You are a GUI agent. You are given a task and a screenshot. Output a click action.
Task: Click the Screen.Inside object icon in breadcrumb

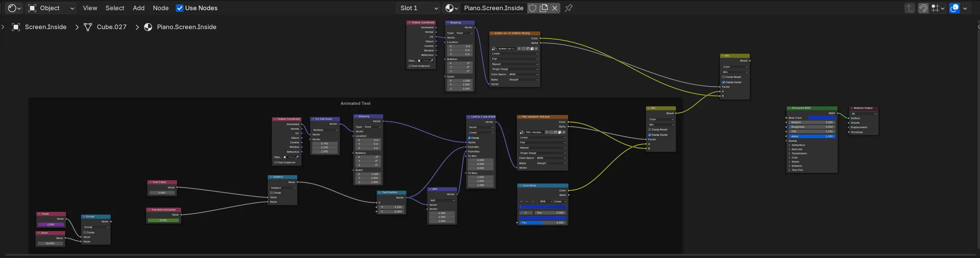point(16,27)
